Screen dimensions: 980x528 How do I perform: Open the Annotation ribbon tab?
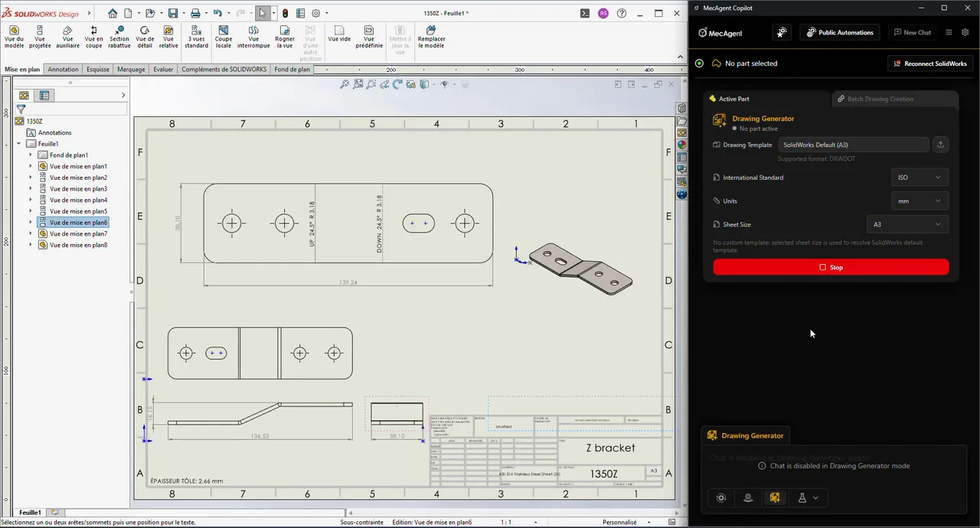[x=63, y=69]
